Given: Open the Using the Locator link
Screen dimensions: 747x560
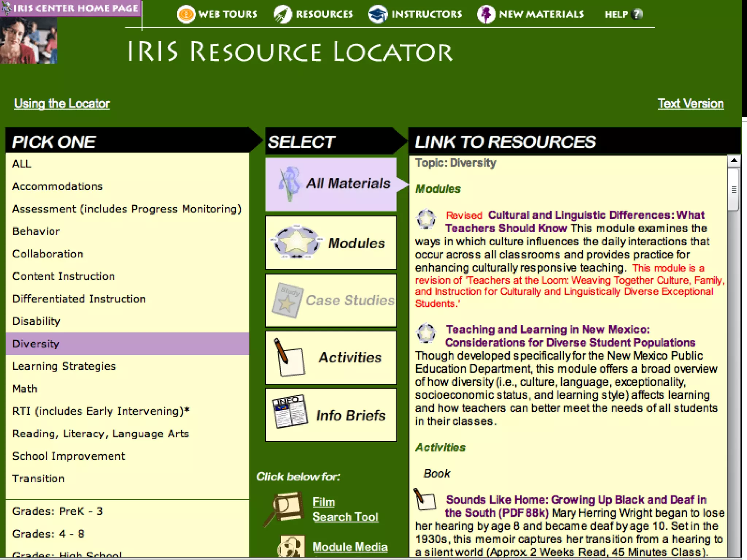Looking at the screenshot, I should point(62,104).
